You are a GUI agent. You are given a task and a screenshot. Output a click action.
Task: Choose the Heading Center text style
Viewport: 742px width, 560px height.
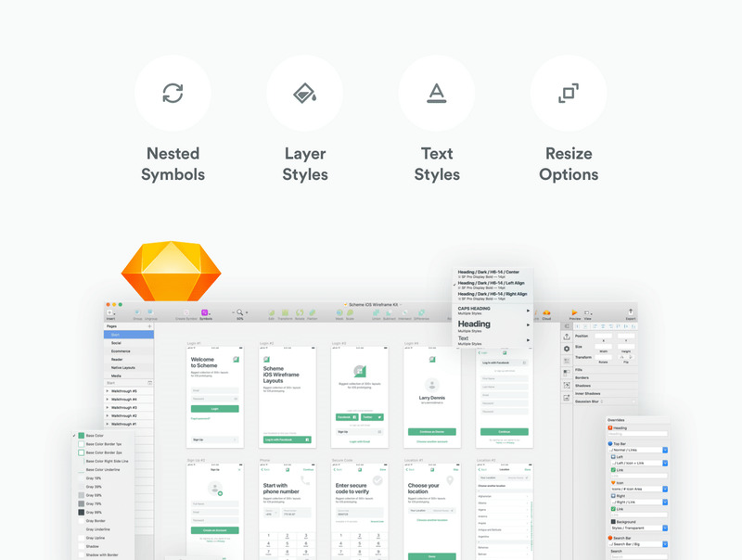click(493, 274)
